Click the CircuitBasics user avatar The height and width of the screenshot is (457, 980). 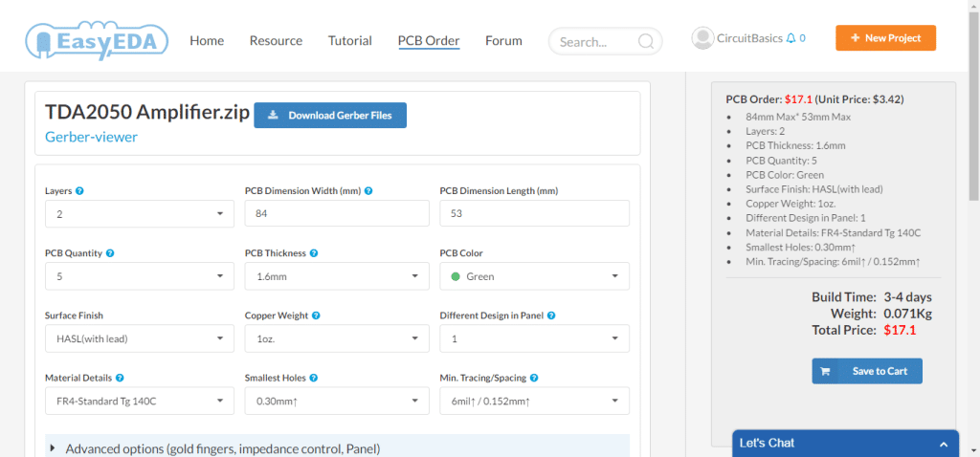point(702,38)
